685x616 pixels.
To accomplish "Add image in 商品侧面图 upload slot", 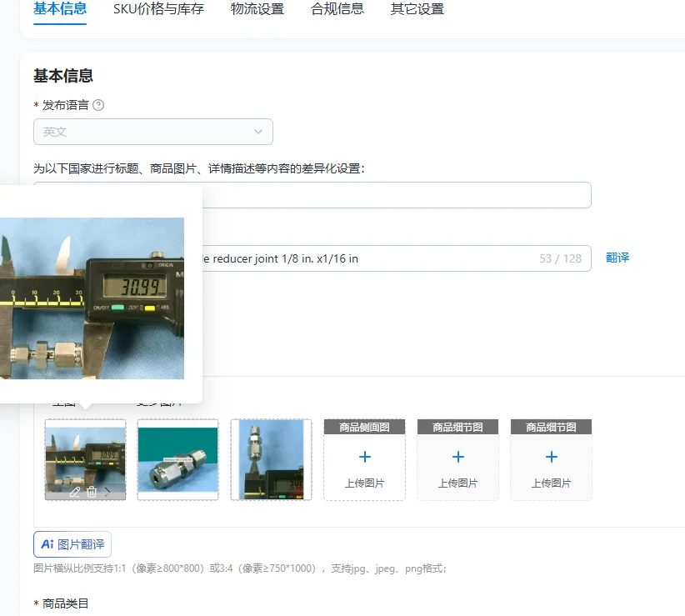I will click(x=364, y=459).
